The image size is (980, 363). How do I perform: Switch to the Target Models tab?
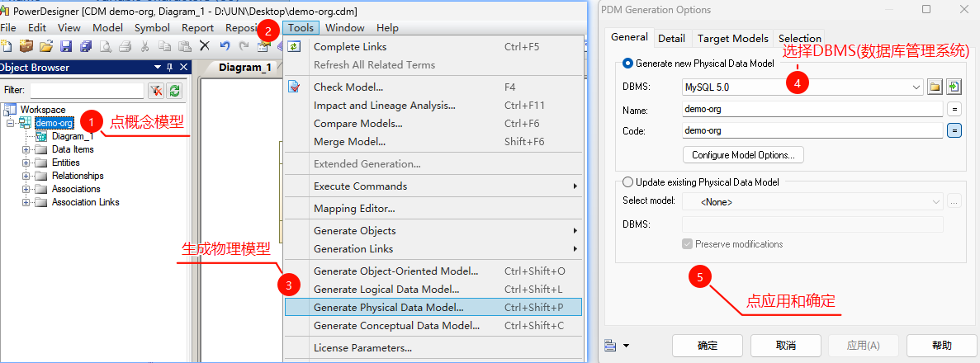[732, 38]
